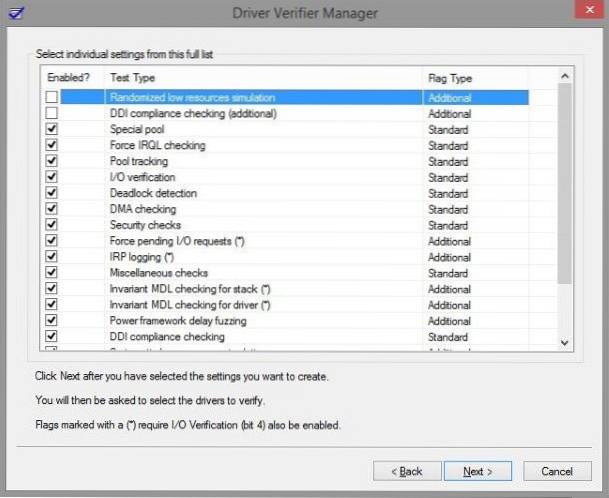The width and height of the screenshot is (609, 498).
Task: Uncheck the Special pool checkbox
Action: [51, 130]
